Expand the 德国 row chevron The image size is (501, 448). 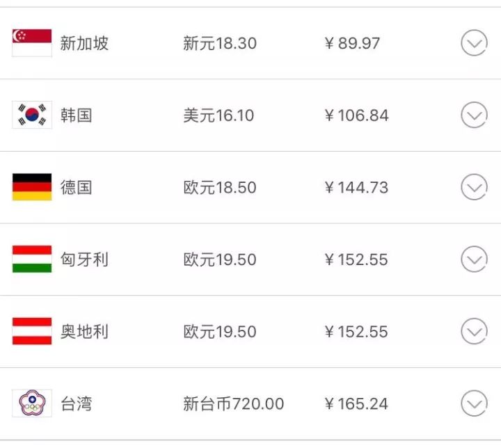474,187
